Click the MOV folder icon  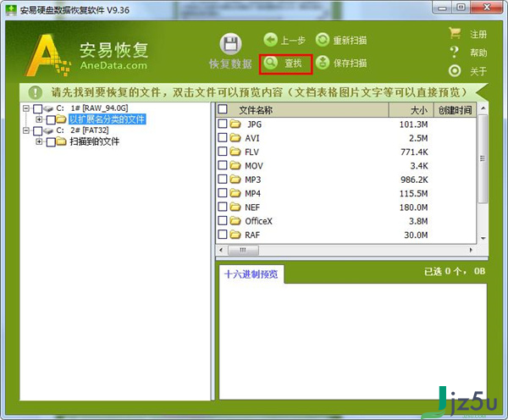(235, 166)
